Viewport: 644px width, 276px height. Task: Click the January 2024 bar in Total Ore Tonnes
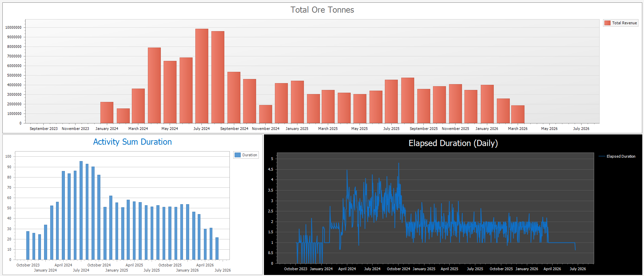[x=107, y=113]
